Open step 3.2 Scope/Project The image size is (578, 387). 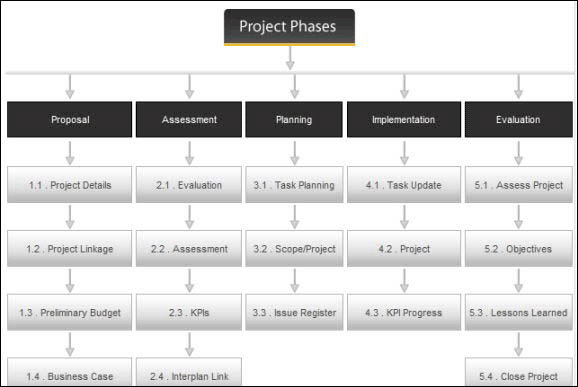294,248
